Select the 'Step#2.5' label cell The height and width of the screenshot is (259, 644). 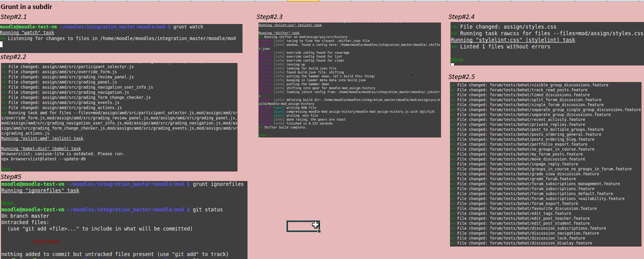[461, 76]
